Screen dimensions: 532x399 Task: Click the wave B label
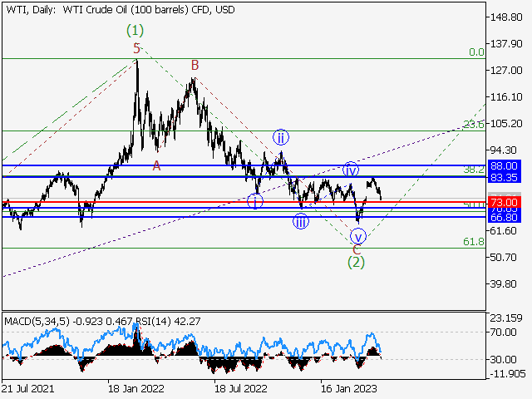tap(195, 65)
